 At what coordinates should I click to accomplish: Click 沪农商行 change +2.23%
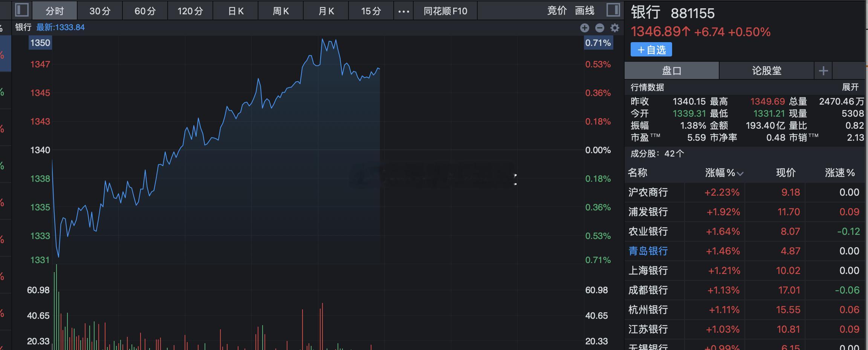(x=722, y=192)
